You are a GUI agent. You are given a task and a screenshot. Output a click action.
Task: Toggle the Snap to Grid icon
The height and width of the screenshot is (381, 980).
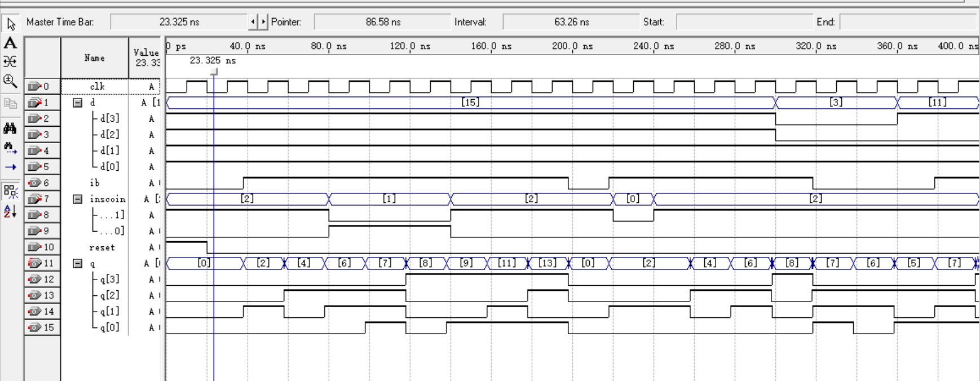(10, 191)
